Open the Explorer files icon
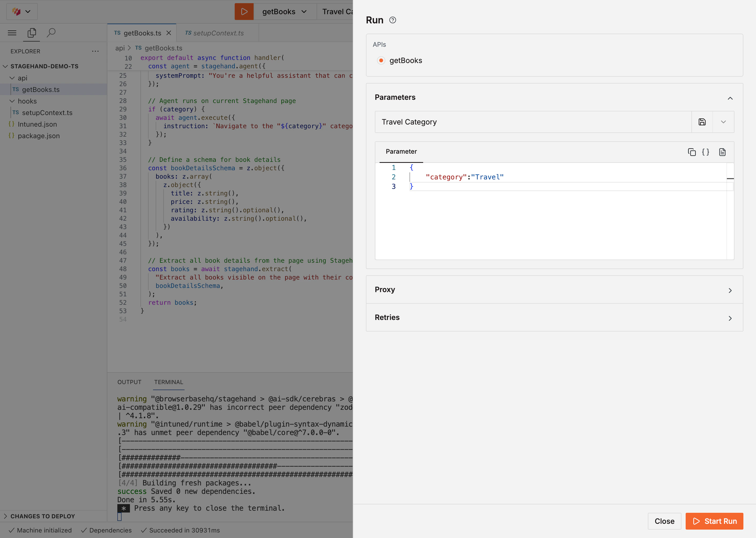The width and height of the screenshot is (756, 538). point(32,33)
